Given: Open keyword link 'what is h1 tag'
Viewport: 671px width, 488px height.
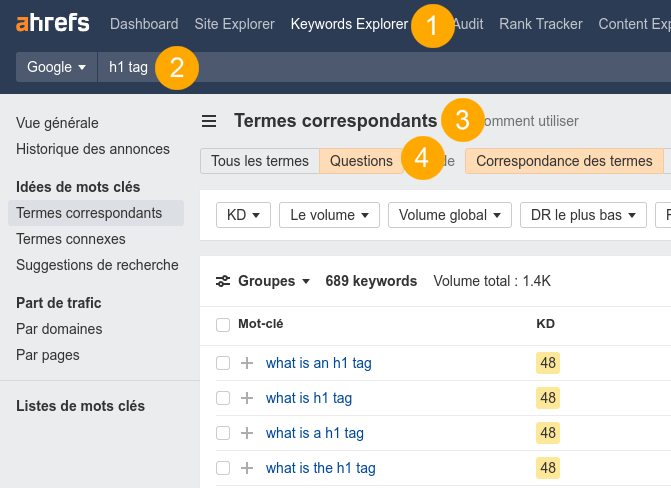Looking at the screenshot, I should (x=309, y=398).
